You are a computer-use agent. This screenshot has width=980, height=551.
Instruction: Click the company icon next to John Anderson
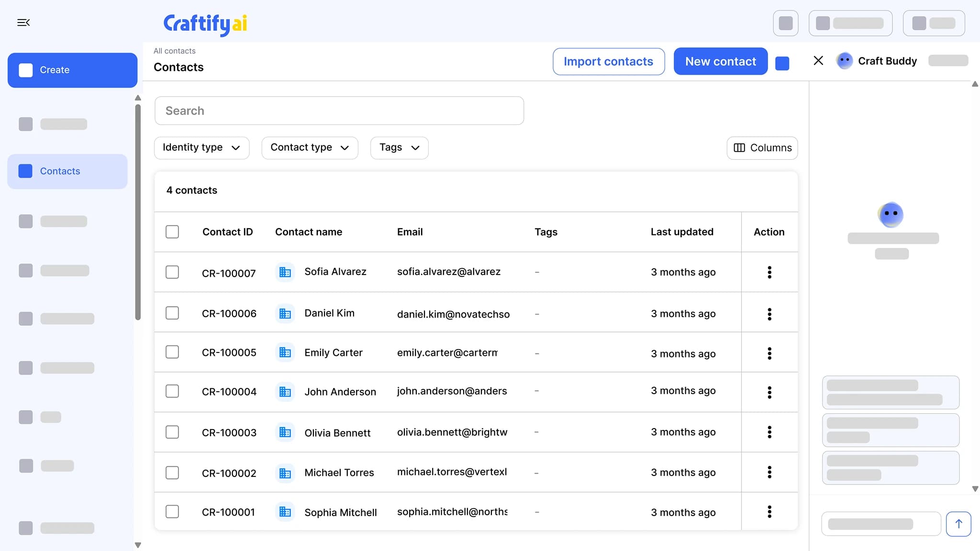click(285, 392)
